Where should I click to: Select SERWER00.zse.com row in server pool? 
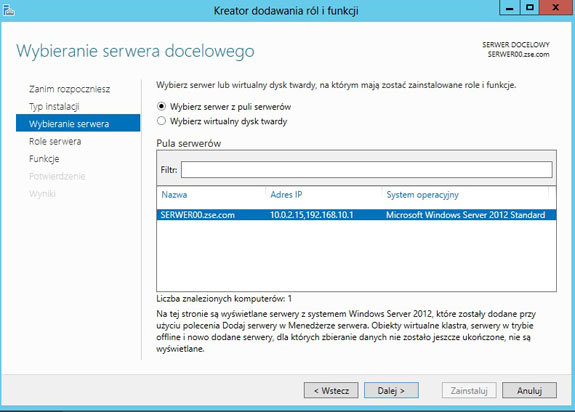pos(356,215)
